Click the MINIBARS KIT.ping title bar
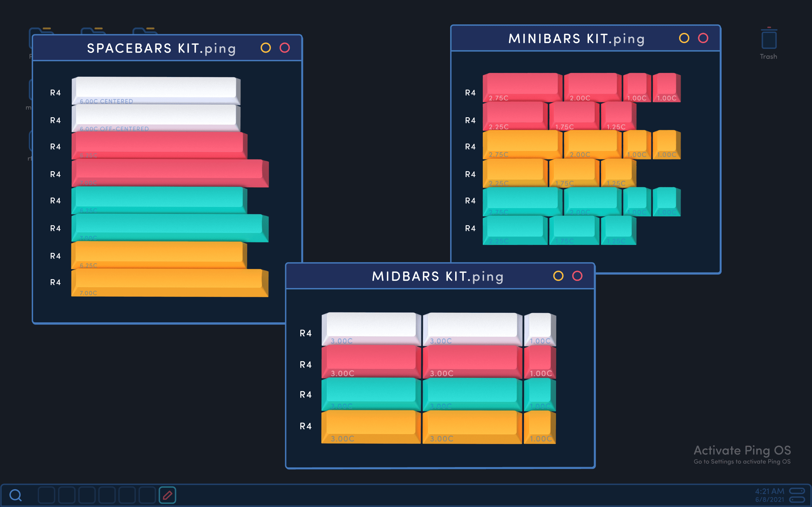 pos(576,39)
